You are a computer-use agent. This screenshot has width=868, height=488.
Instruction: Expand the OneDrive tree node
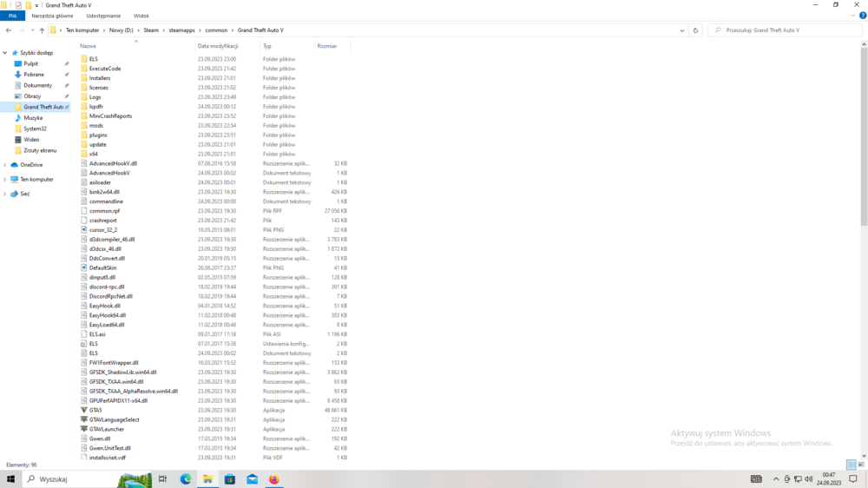5,165
